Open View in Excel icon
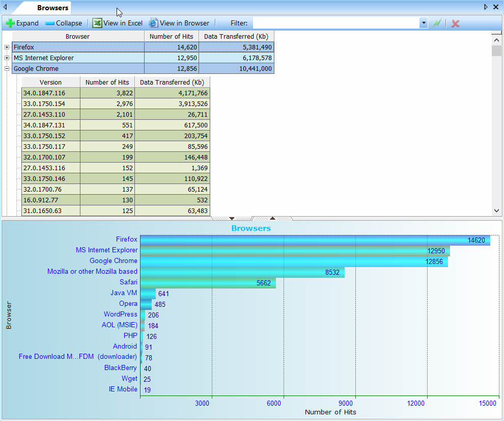Viewport: 504px width, 421px height. pos(97,23)
